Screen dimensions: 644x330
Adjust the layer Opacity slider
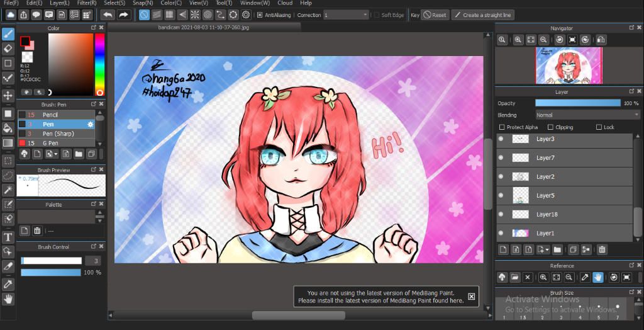[578, 103]
